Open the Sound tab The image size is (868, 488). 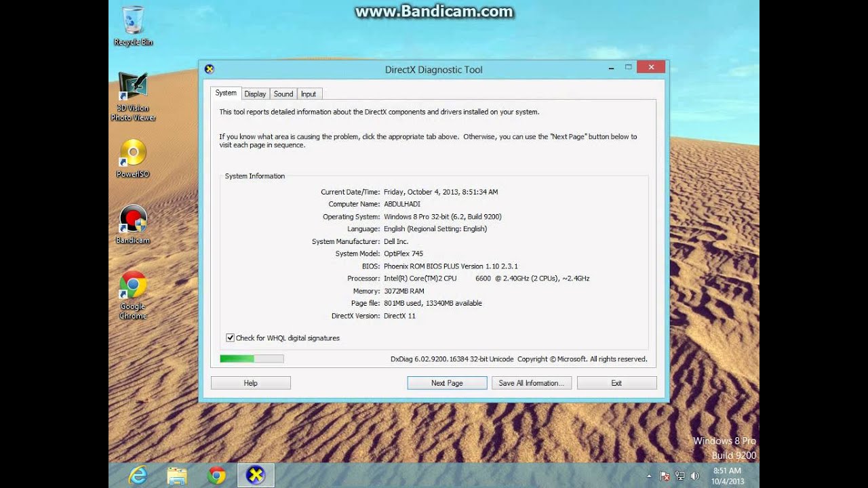(283, 94)
